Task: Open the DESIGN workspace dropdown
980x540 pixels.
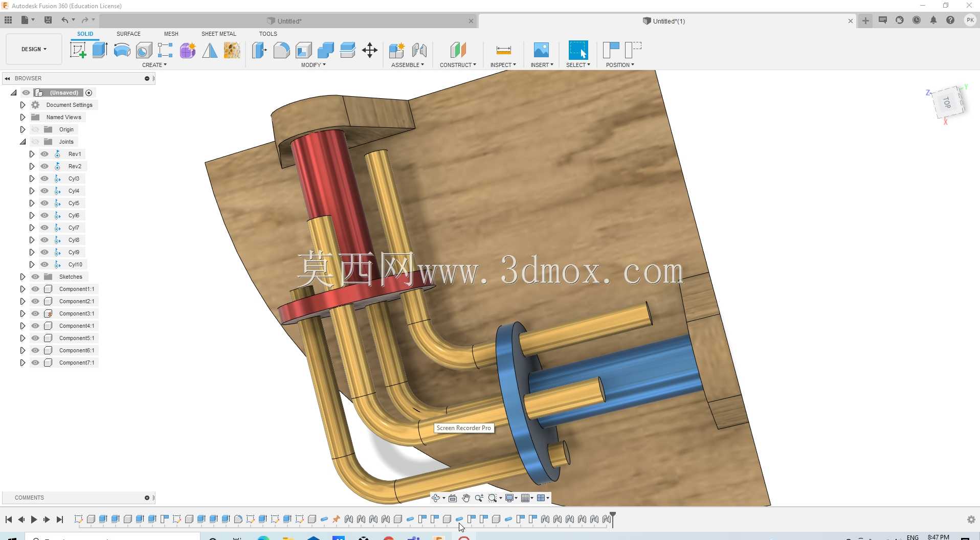Action: [34, 49]
